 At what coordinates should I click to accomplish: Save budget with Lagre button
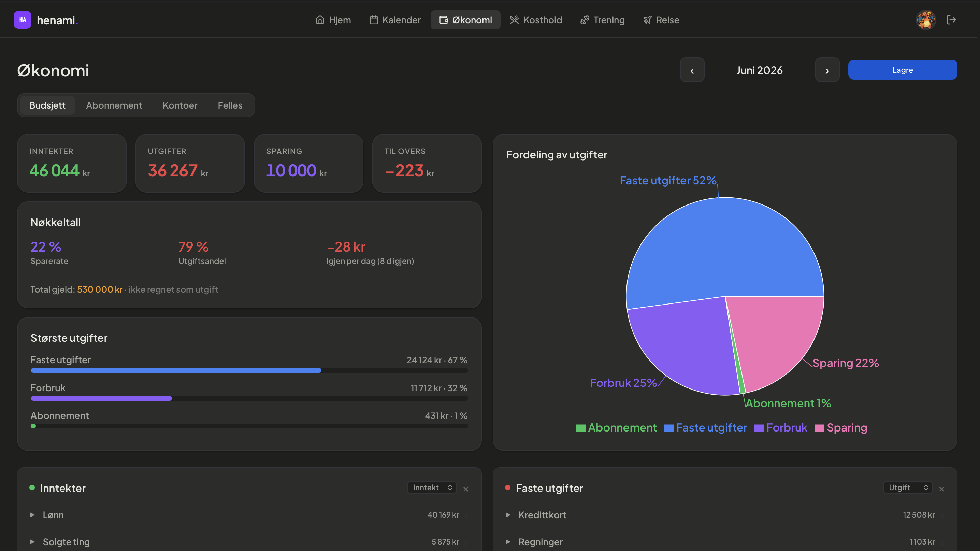click(x=903, y=70)
